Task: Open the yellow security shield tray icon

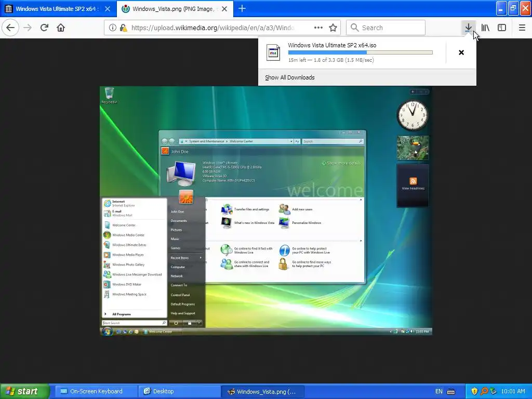Action: [x=474, y=392]
